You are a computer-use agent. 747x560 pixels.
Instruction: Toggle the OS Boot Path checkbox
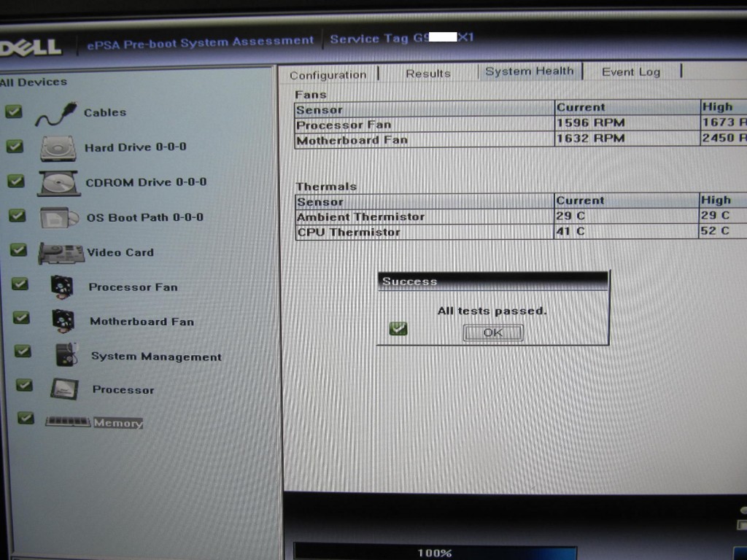18,216
